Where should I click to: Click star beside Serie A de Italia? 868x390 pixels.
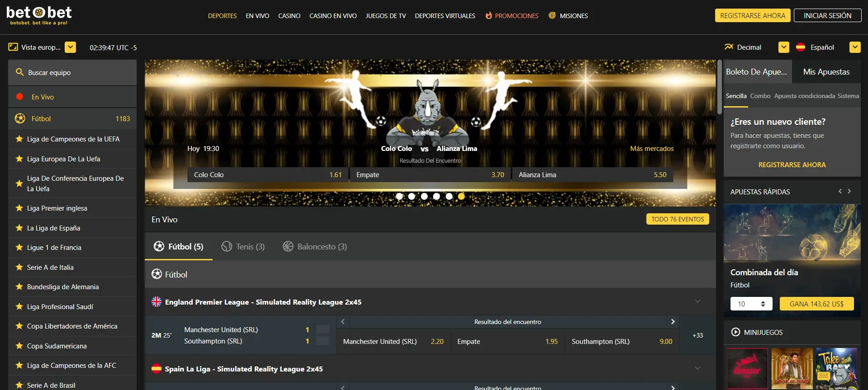[x=19, y=267]
